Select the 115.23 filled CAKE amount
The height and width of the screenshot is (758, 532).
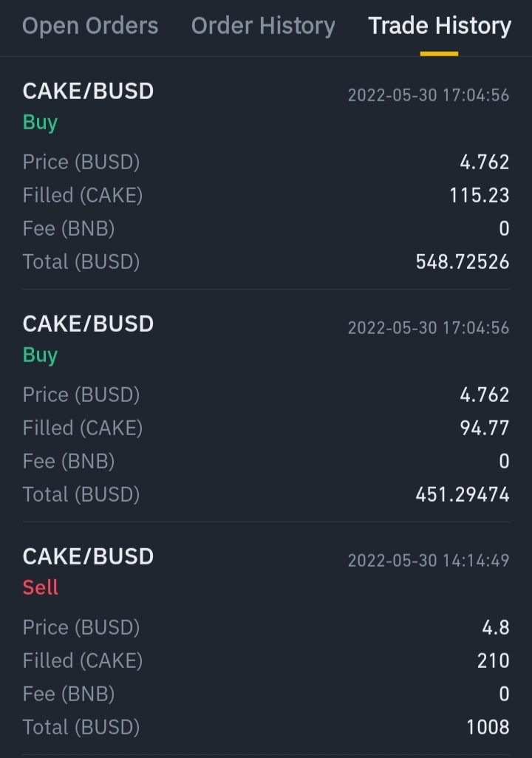click(480, 195)
